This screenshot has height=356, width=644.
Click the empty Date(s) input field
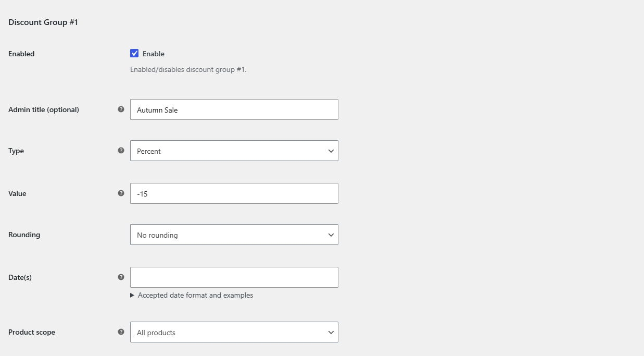point(234,277)
